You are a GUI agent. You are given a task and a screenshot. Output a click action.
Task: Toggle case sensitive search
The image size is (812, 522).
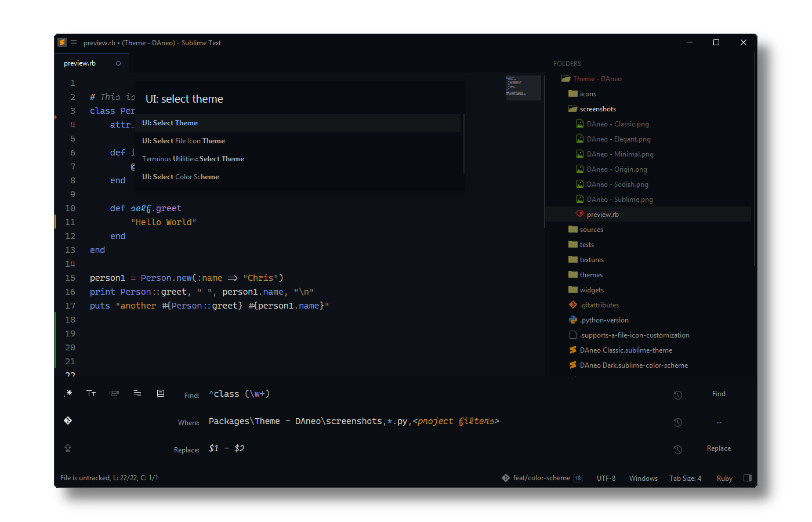pyautogui.click(x=91, y=393)
